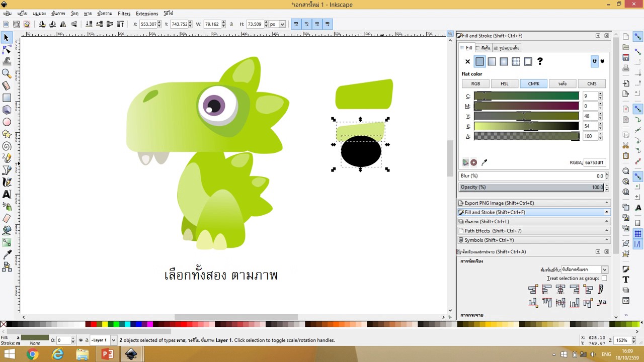Select the Ellipse tool

tap(7, 122)
